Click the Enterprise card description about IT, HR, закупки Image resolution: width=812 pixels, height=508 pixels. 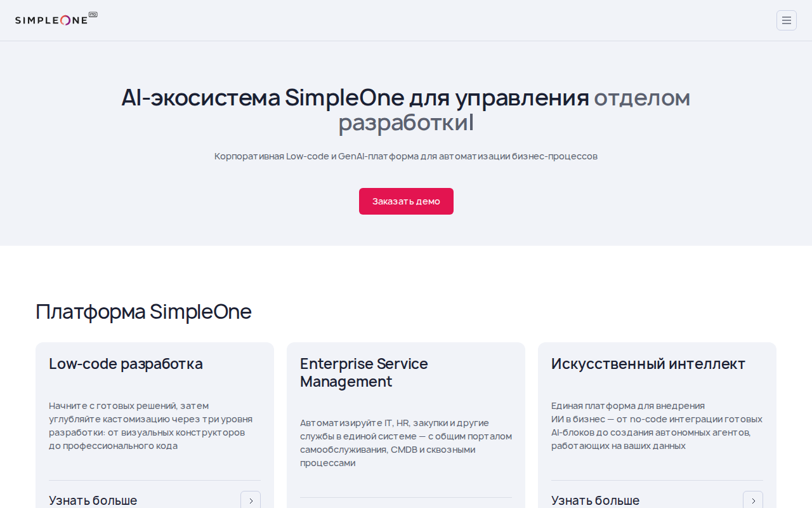(406, 443)
